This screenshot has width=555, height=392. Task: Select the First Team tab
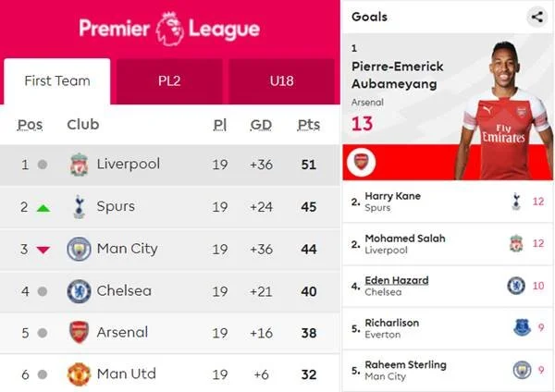pos(57,81)
